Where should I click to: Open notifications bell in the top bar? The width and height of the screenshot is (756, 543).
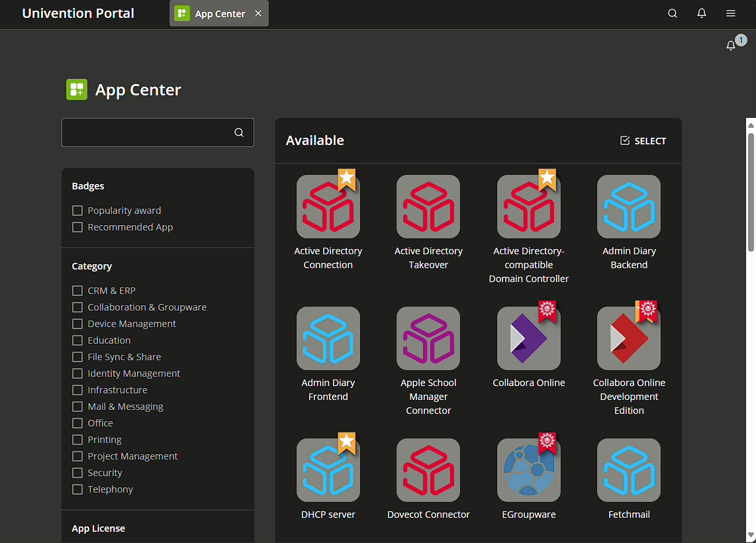pyautogui.click(x=702, y=13)
